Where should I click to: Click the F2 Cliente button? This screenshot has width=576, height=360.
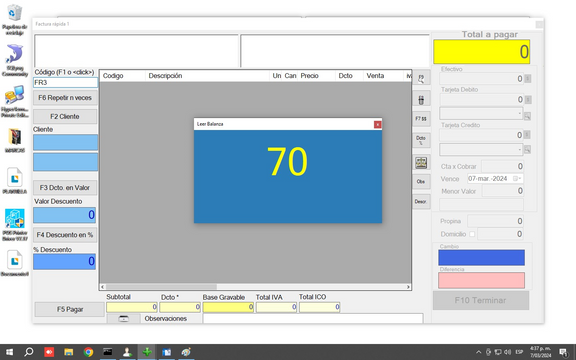65,116
